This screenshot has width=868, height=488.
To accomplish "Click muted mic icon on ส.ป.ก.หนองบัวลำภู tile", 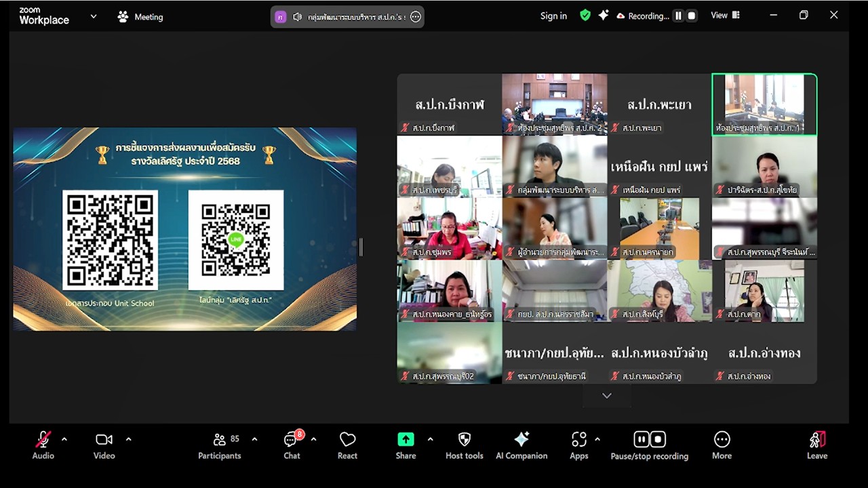I will tap(615, 376).
